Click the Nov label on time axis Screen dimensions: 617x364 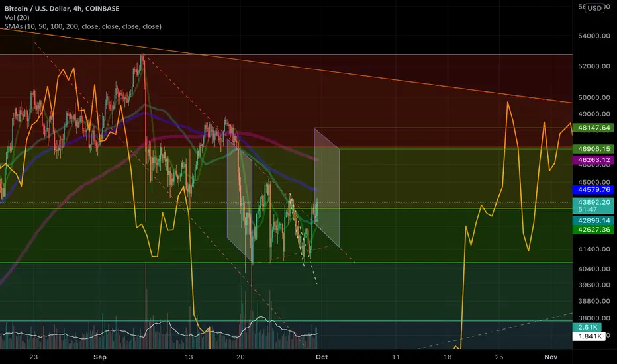point(551,357)
